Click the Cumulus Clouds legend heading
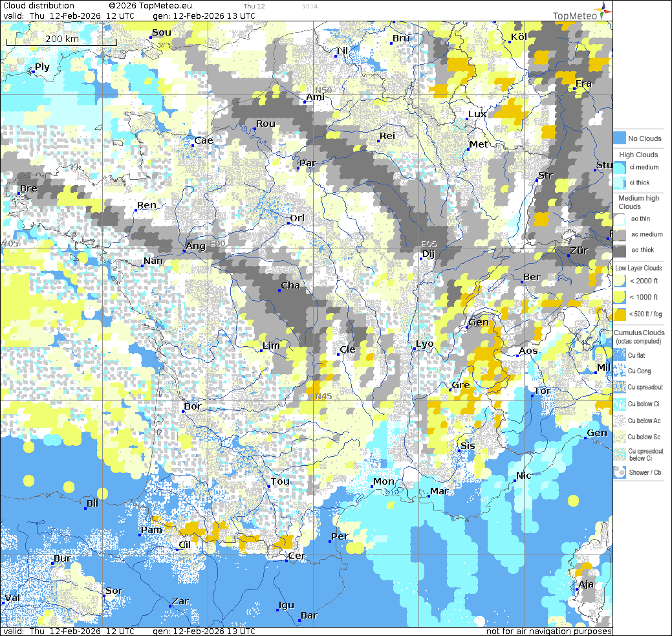672x636 pixels. [638, 333]
